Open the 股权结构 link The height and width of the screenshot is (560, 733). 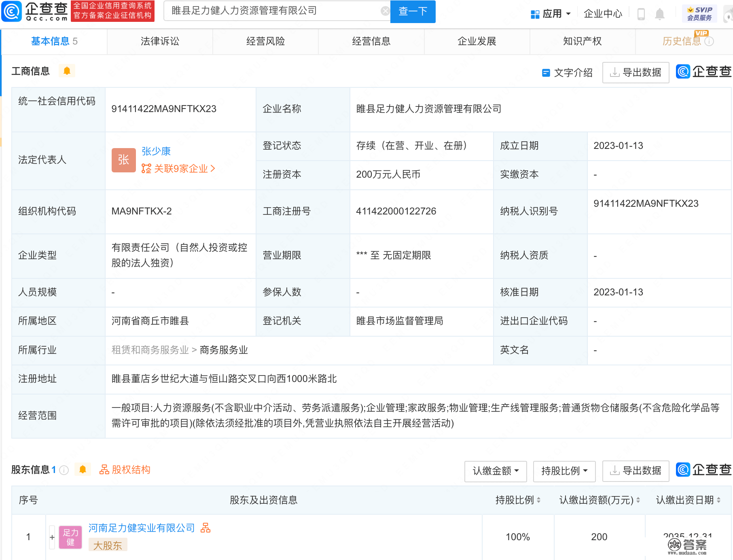pos(125,470)
